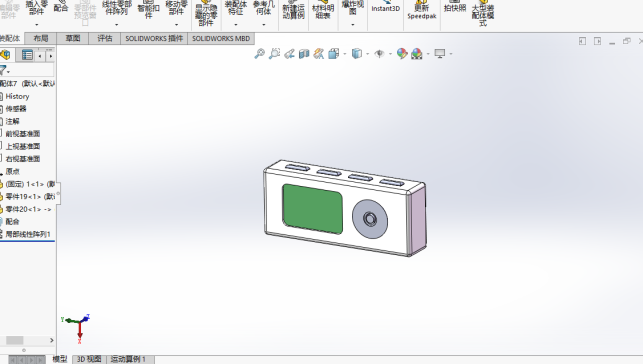Toggle the Section View icon
643x364 pixels.
(x=304, y=54)
